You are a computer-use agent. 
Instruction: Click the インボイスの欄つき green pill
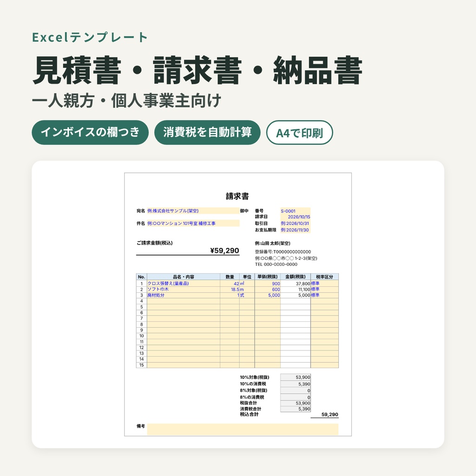90,132
